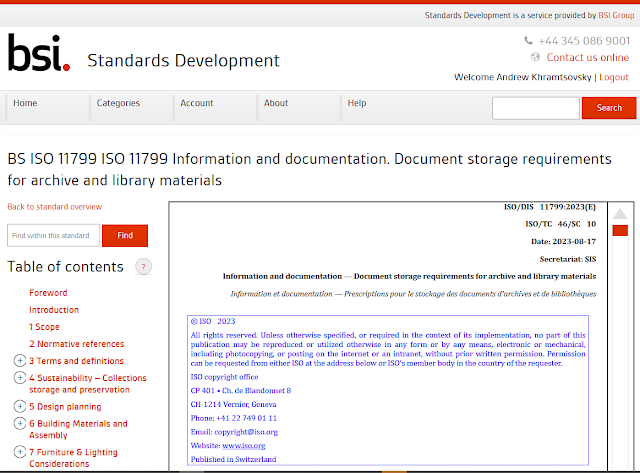
Task: Open Introduction in table of contents
Action: click(54, 310)
